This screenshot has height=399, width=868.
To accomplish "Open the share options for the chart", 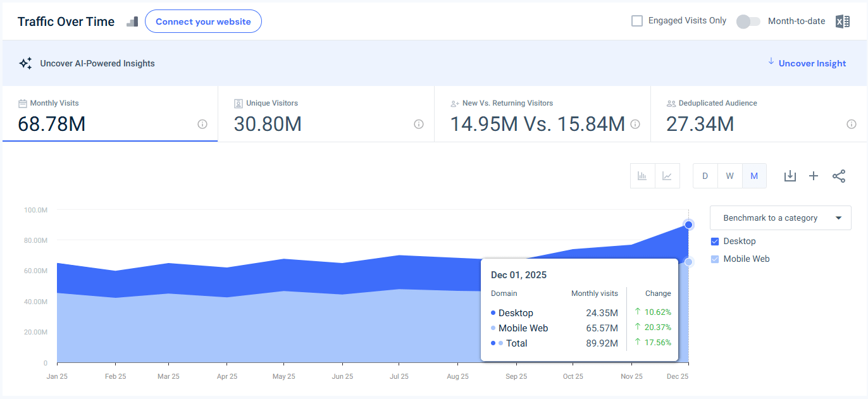I will click(839, 176).
